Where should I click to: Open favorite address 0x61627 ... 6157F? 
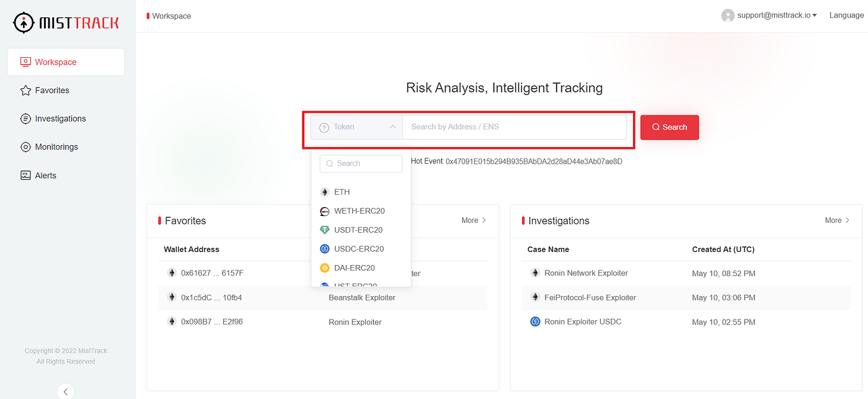point(212,273)
